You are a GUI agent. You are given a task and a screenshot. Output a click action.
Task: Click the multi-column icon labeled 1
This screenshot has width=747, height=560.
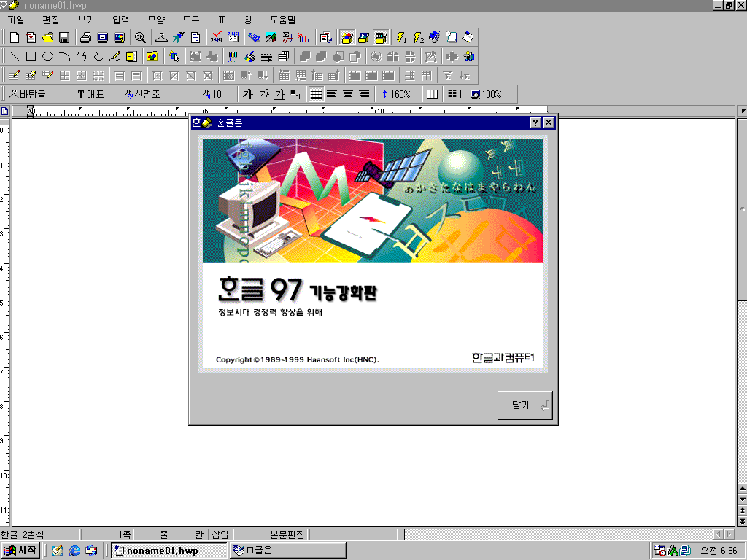455,94
